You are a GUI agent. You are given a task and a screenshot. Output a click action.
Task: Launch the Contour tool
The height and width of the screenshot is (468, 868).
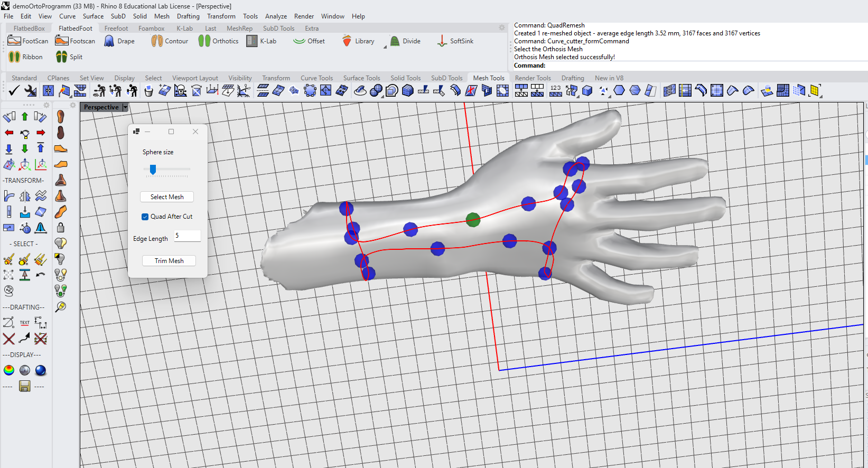170,41
